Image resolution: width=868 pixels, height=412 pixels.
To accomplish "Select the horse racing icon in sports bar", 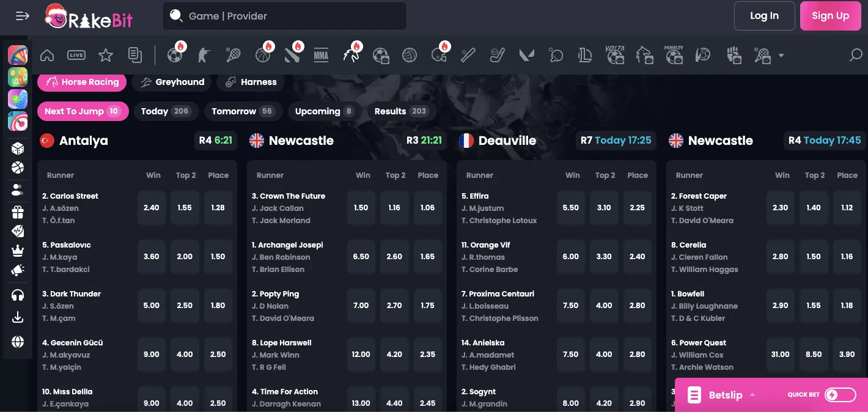I will pos(351,56).
